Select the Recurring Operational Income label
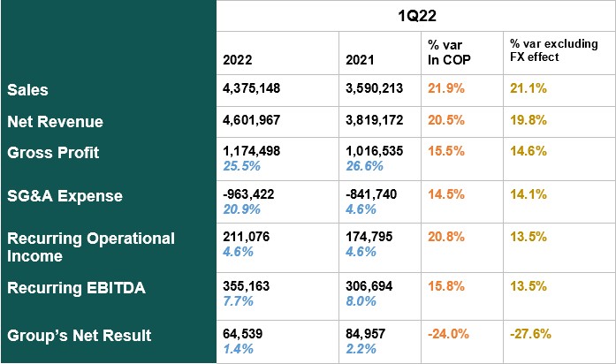 90,246
